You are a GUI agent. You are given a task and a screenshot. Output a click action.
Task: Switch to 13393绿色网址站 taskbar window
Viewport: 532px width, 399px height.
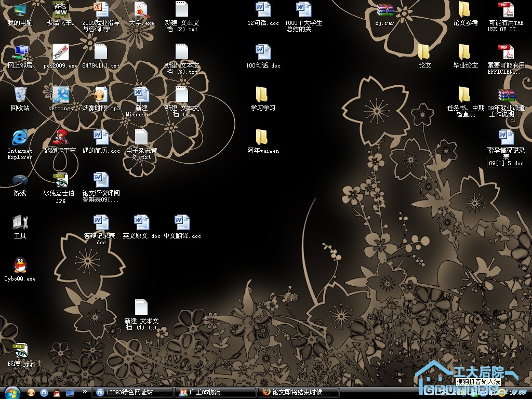(132, 392)
